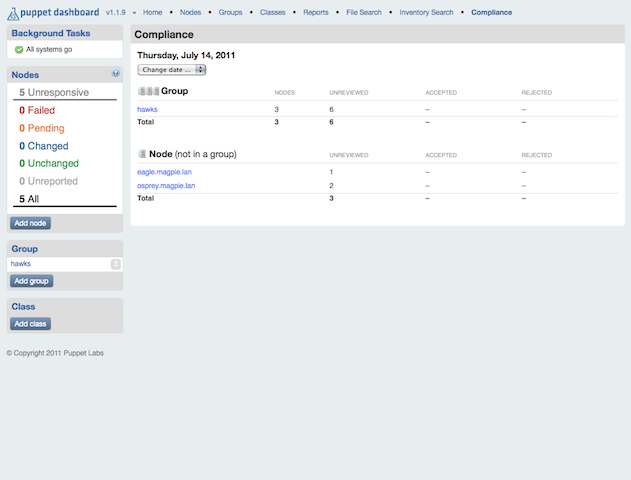The height and width of the screenshot is (480, 631).
Task: Open the Change date dropdown
Action: 172,70
